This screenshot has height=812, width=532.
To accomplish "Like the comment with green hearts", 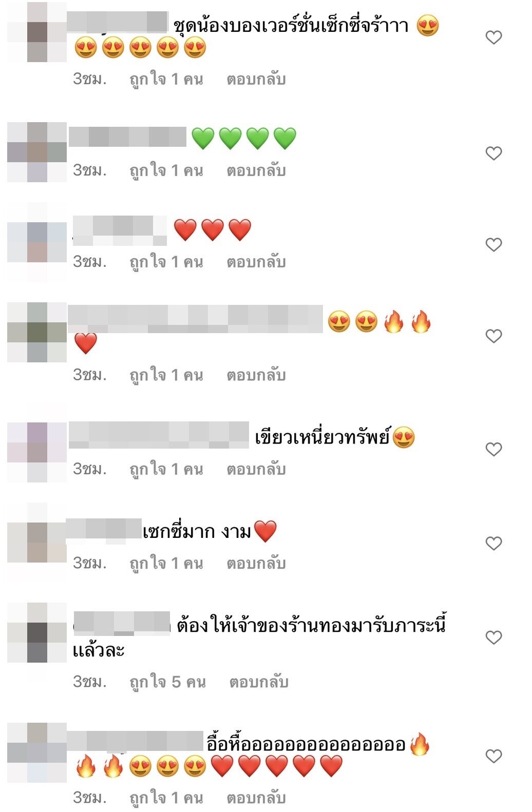I will coord(493,153).
